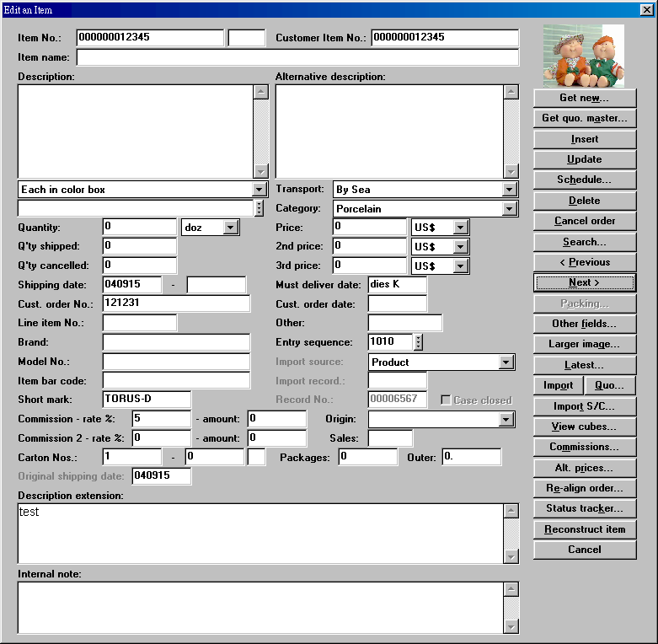The image size is (658, 644).
Task: Open the Each in color box dropdown
Action: (259, 190)
